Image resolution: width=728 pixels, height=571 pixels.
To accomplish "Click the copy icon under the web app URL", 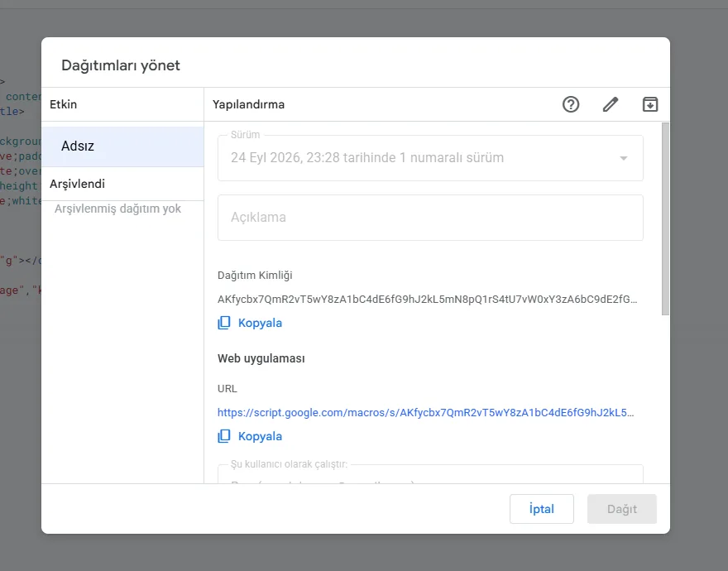I will tap(224, 436).
